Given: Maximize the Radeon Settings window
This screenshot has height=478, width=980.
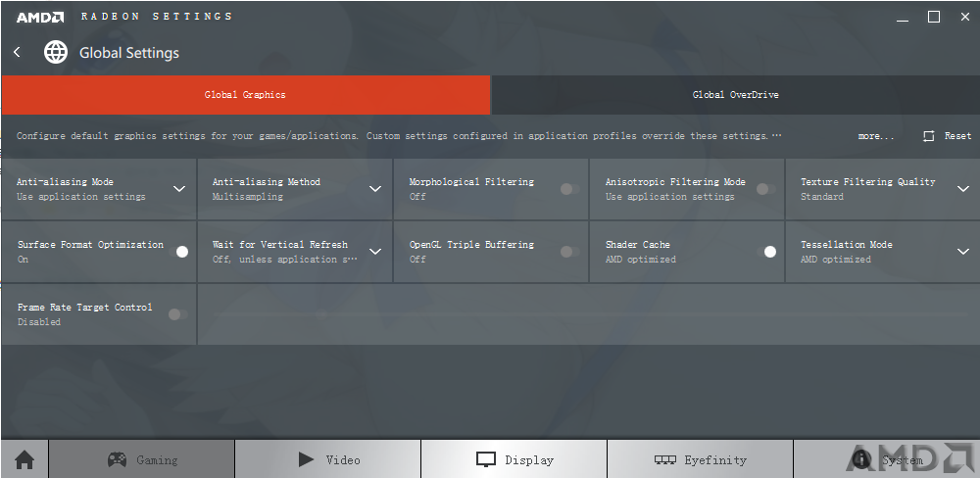Looking at the screenshot, I should pos(934,17).
